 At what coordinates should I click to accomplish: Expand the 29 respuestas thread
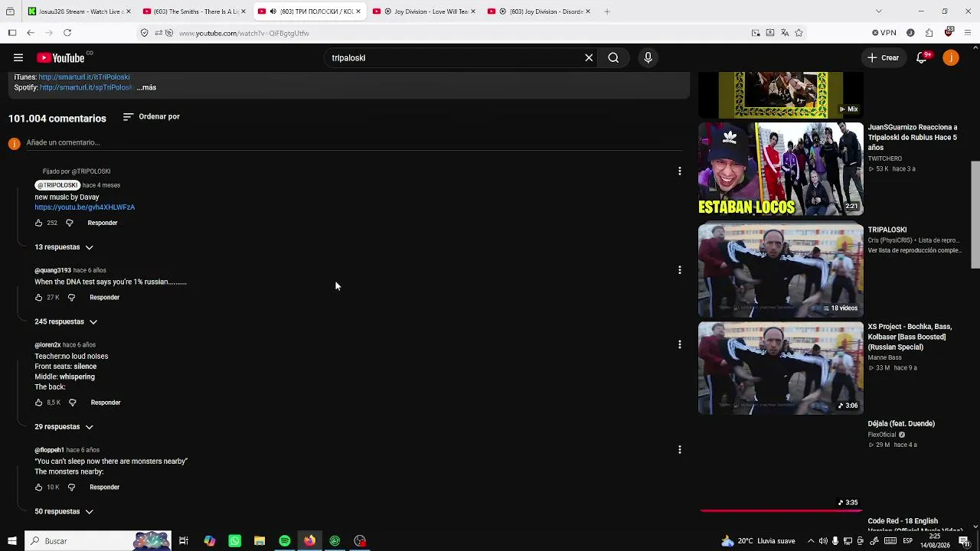pos(64,427)
